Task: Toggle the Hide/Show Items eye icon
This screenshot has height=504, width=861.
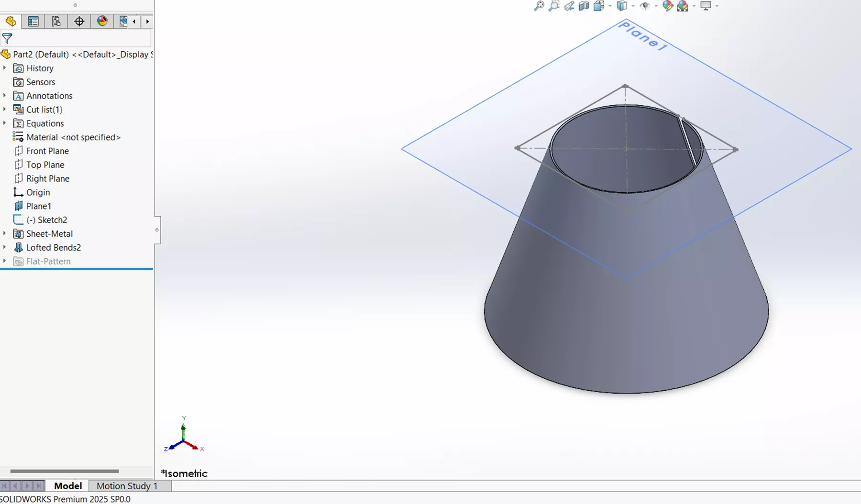Action: click(x=645, y=6)
